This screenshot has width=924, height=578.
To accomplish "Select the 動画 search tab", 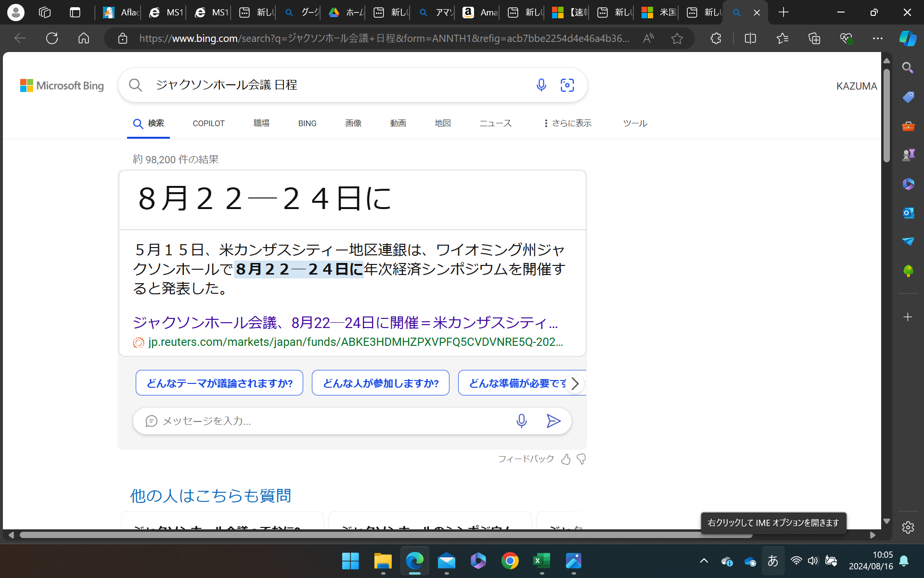I will [x=398, y=123].
